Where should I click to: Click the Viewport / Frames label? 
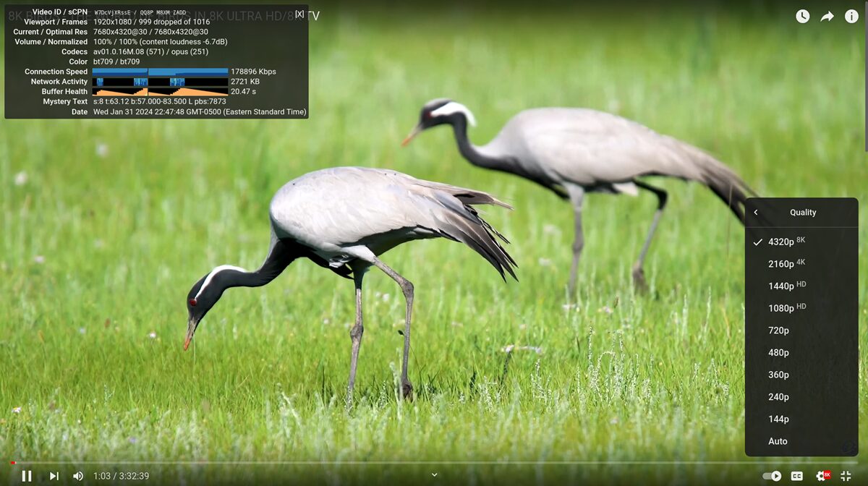[x=56, y=22]
